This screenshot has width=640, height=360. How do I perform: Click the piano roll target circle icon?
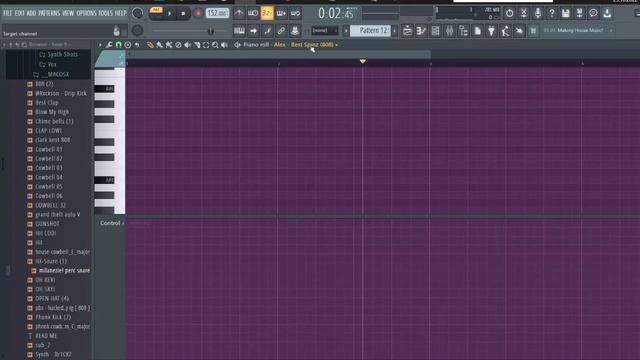pyautogui.click(x=128, y=45)
